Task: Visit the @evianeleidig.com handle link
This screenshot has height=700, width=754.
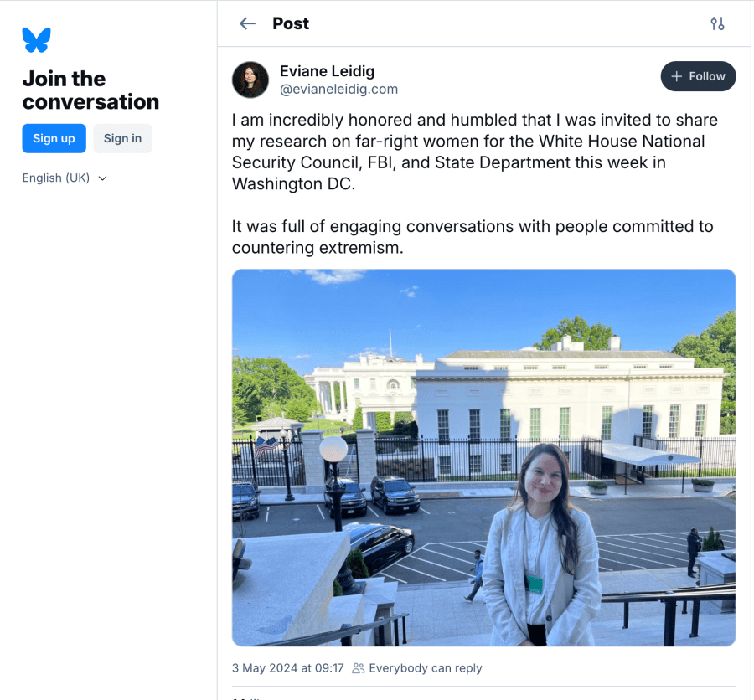Action: click(338, 90)
